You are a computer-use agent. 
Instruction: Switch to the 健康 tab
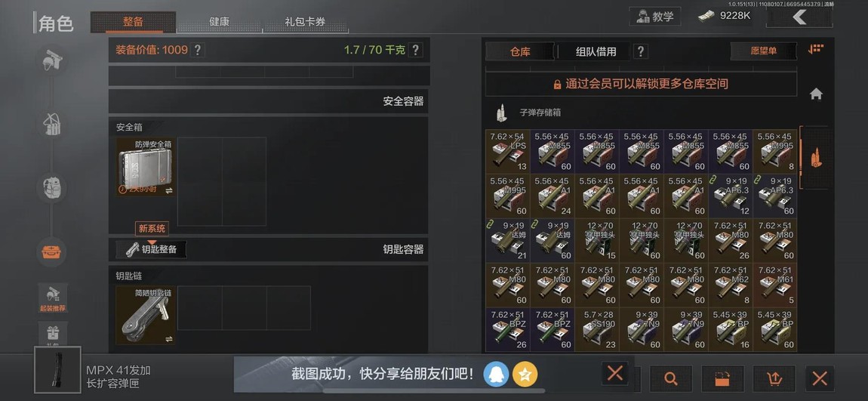(x=219, y=22)
